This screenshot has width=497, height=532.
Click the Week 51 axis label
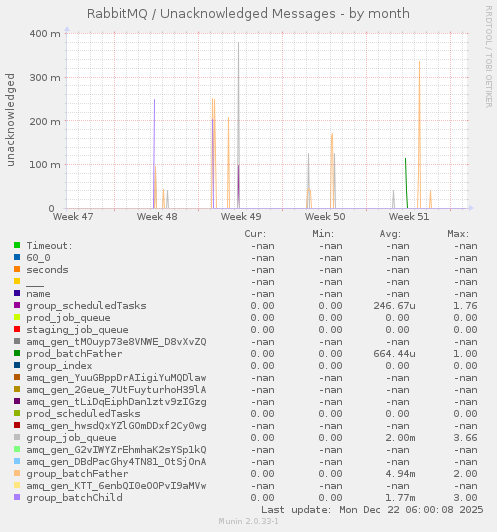pos(409,216)
